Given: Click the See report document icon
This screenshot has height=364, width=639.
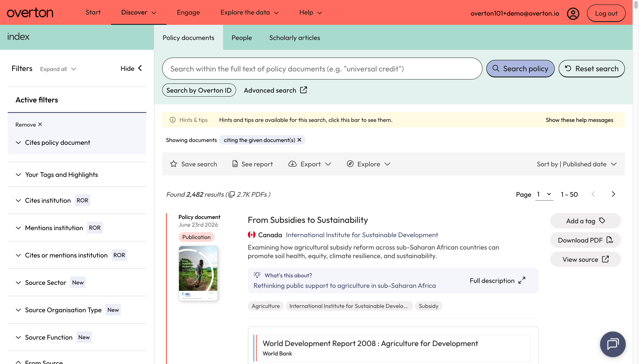Looking at the screenshot, I should click(235, 164).
